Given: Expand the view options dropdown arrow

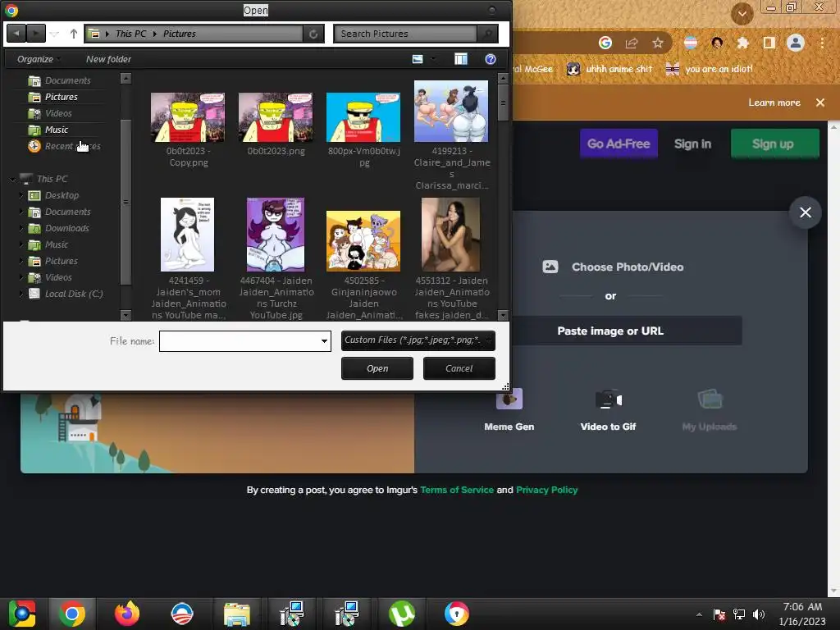Looking at the screenshot, I should coord(433,59).
